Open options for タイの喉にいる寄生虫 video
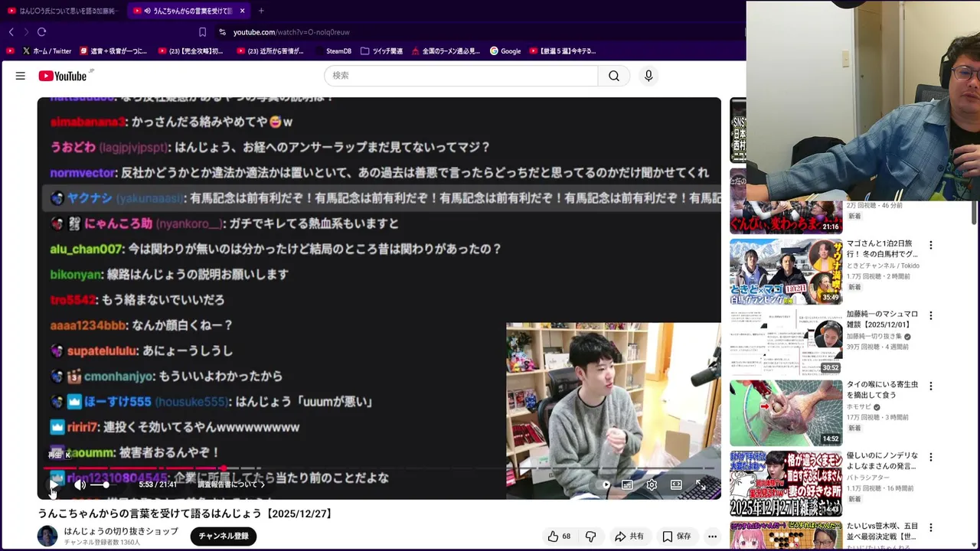The height and width of the screenshot is (551, 980). coord(931,386)
